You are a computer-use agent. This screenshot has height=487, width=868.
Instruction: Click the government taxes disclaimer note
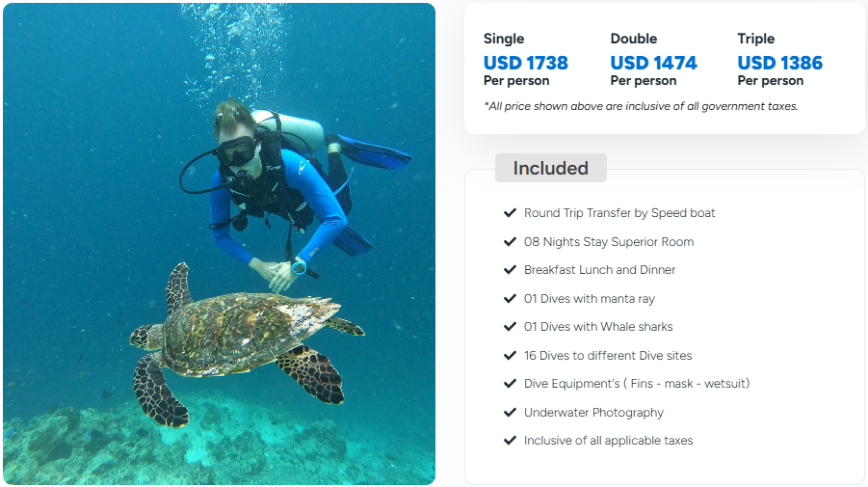coord(641,106)
